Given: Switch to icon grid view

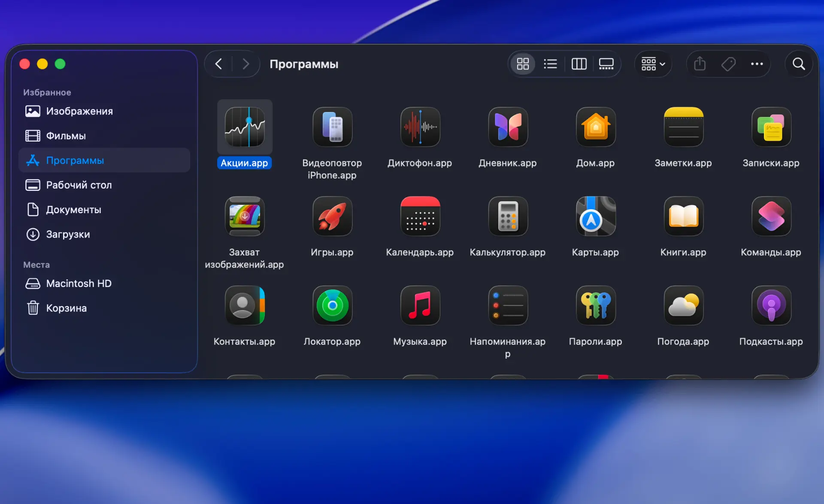Looking at the screenshot, I should (x=523, y=64).
